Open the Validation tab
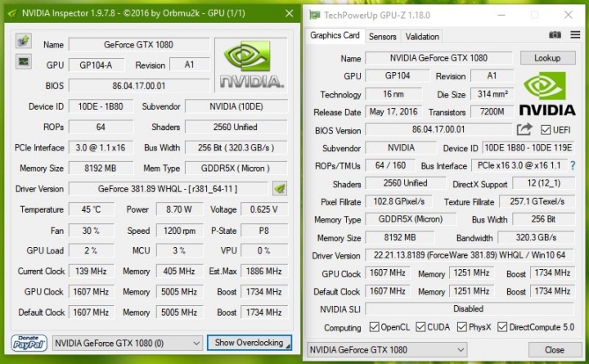The width and height of the screenshot is (589, 364). (x=422, y=37)
